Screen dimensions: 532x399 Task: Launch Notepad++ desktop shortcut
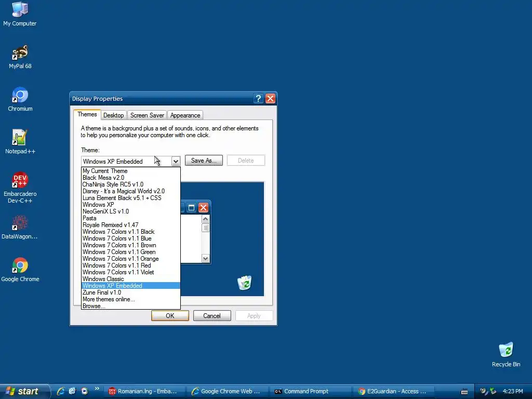(x=20, y=141)
